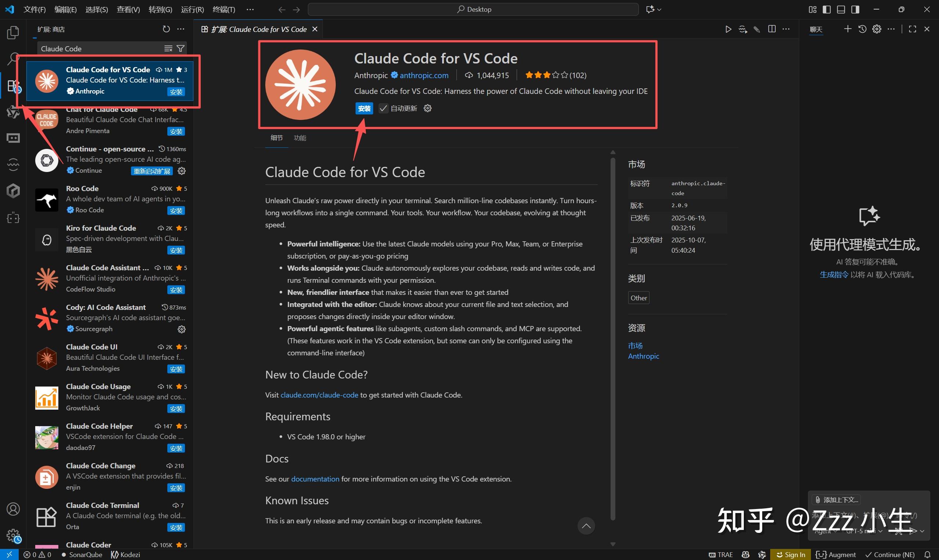
Task: Open the Explorer view in activity bar
Action: [x=13, y=32]
